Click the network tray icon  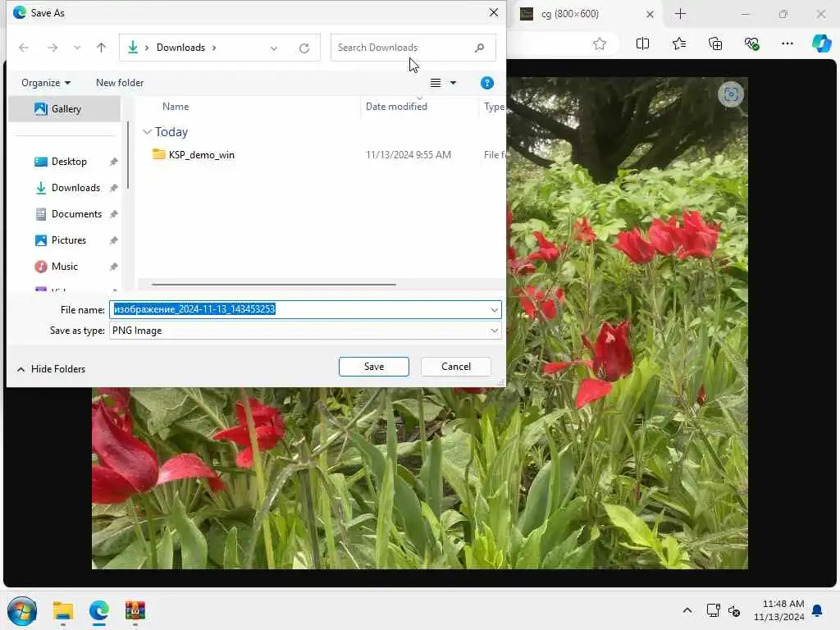click(713, 610)
